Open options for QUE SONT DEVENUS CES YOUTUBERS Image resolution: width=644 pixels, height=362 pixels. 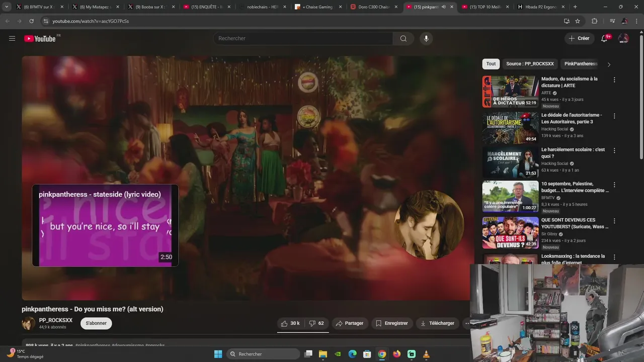click(x=614, y=221)
